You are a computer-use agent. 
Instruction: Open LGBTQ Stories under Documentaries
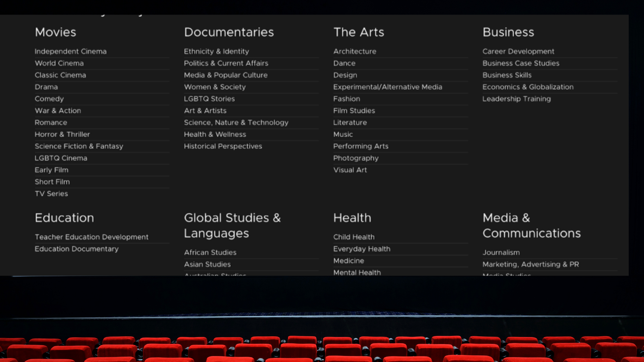tap(209, 99)
